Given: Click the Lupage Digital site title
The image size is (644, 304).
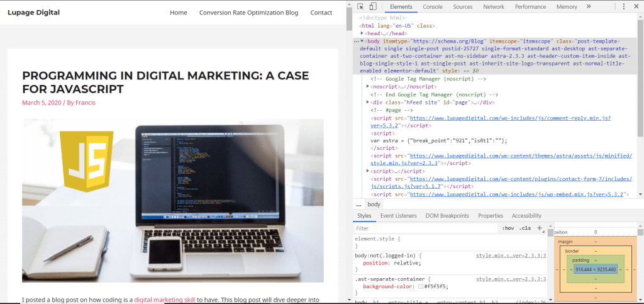Looking at the screenshot, I should pyautogui.click(x=34, y=13).
